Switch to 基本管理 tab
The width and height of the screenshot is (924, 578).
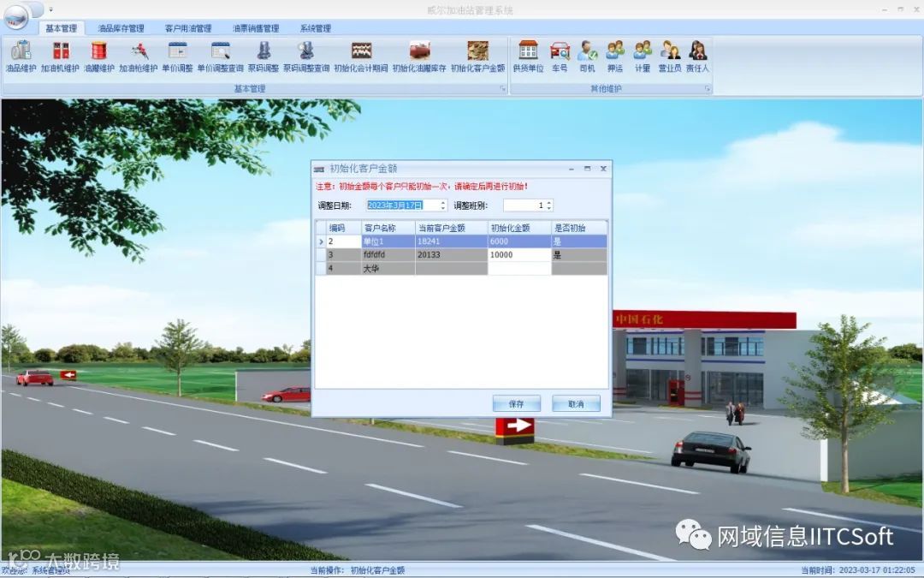point(62,27)
